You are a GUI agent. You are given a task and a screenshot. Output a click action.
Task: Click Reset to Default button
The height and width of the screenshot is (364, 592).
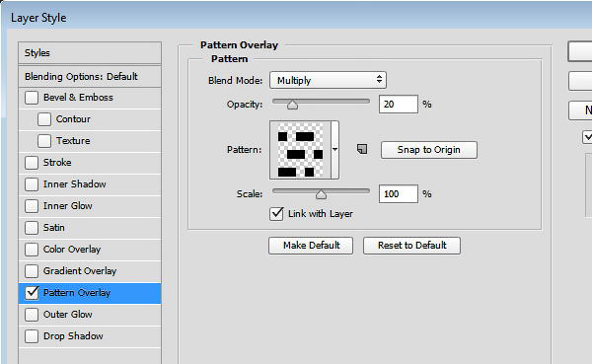pyautogui.click(x=411, y=246)
